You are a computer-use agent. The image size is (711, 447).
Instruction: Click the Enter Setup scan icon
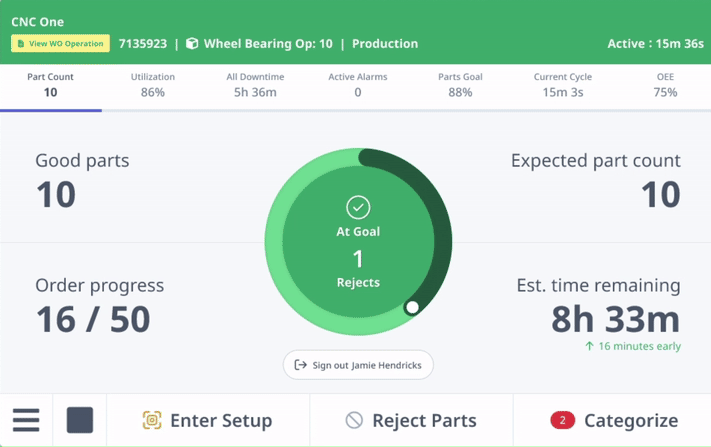coord(152,420)
